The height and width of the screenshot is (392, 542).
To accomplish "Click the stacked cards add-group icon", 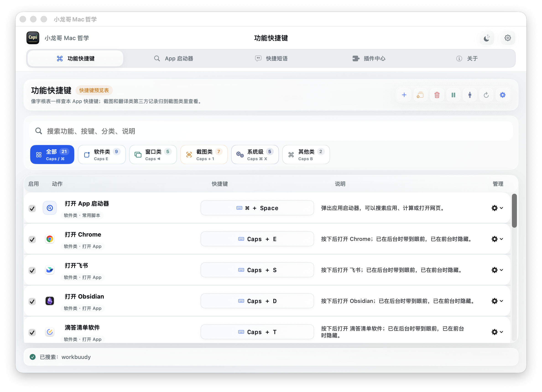I will tap(420, 95).
